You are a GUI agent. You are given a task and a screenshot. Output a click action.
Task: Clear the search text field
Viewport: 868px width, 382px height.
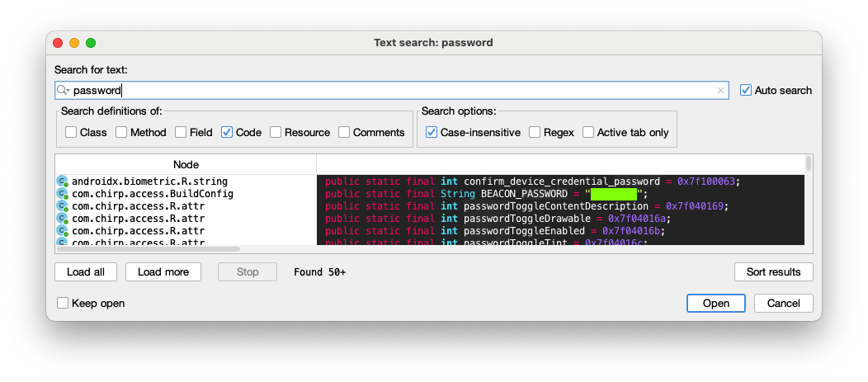click(720, 91)
